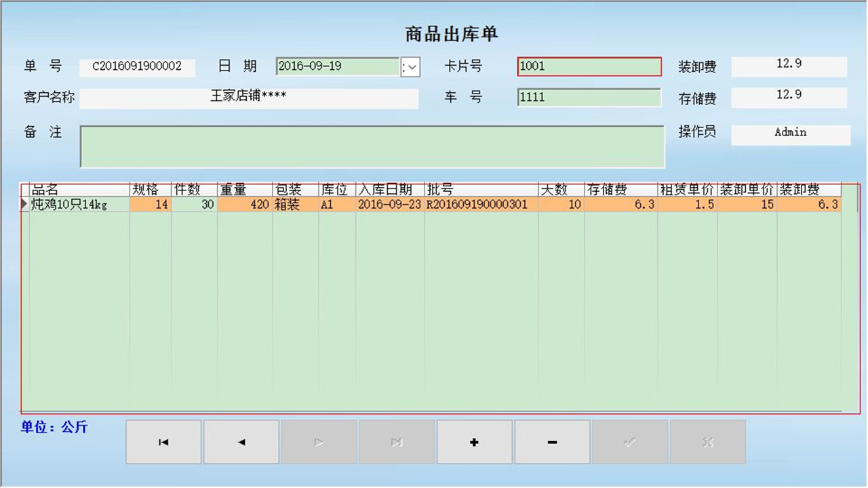Image resolution: width=868 pixels, height=488 pixels.
Task: Click the last record navigation icon
Action: click(396, 442)
